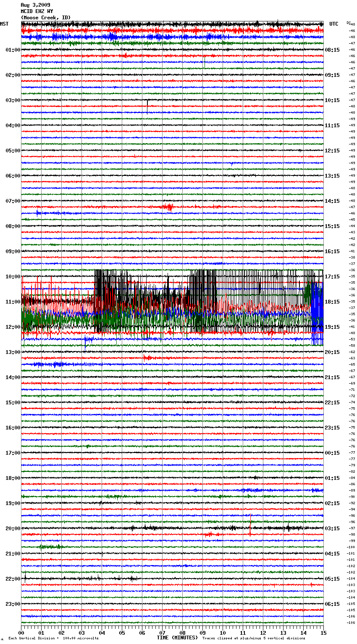Click the '23:15' UTC time label
This screenshot has width=357, height=644.
(332, 428)
